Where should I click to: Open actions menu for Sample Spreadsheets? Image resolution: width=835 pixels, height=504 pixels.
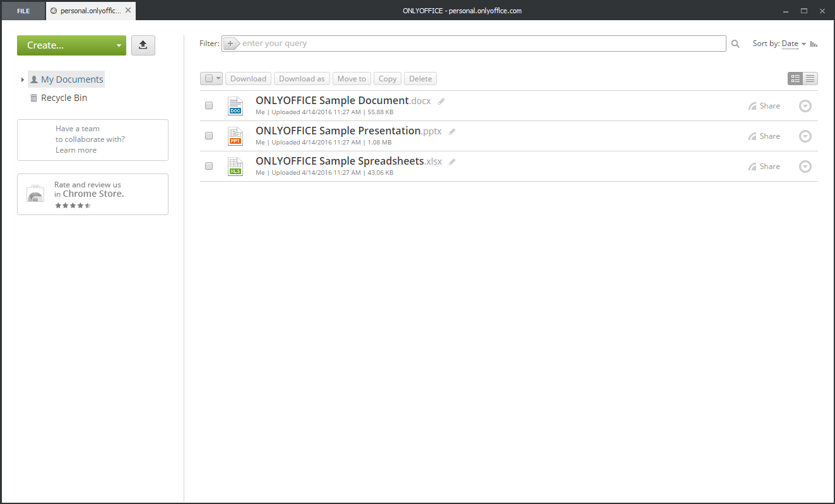805,167
